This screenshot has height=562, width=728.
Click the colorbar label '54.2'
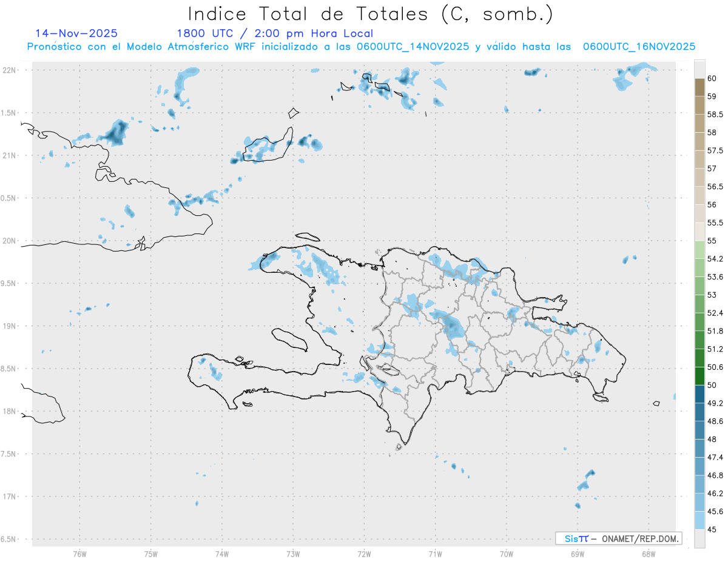pyautogui.click(x=715, y=259)
